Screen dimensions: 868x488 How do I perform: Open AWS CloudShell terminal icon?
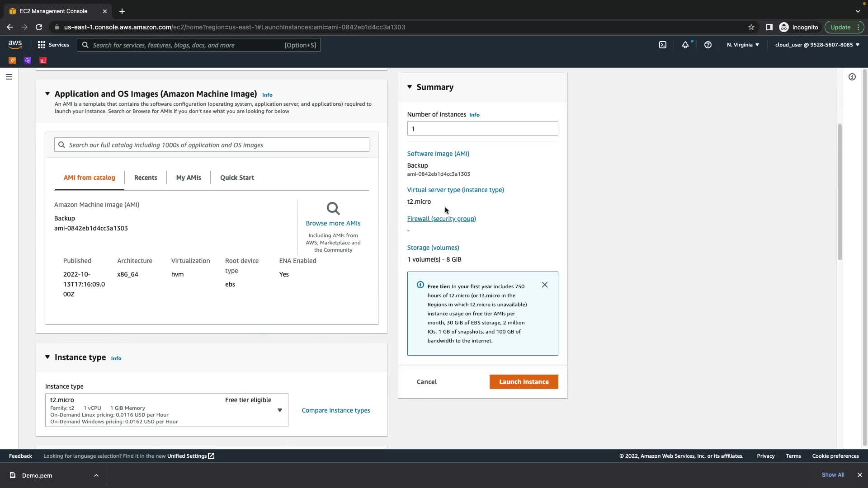(662, 45)
